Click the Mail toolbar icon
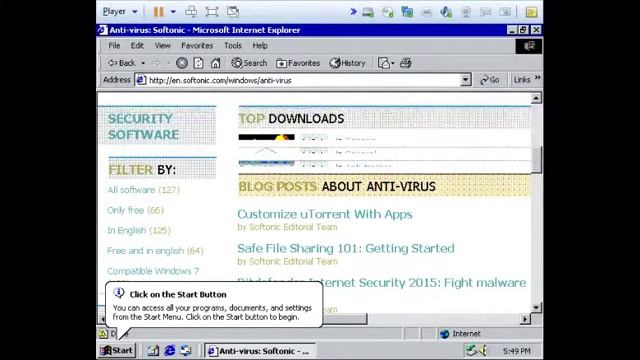Image resolution: width=640 pixels, height=360 pixels. point(384,63)
